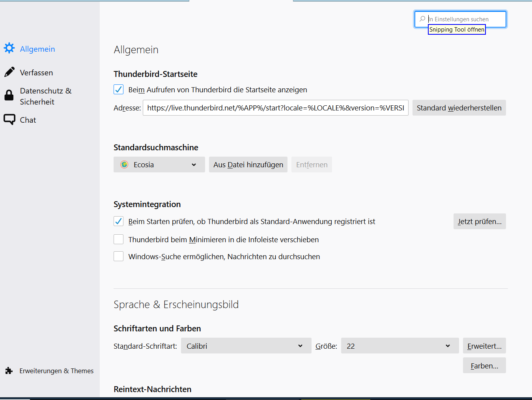Disable the default application check at startup
This screenshot has width=532, height=400.
[x=119, y=221]
